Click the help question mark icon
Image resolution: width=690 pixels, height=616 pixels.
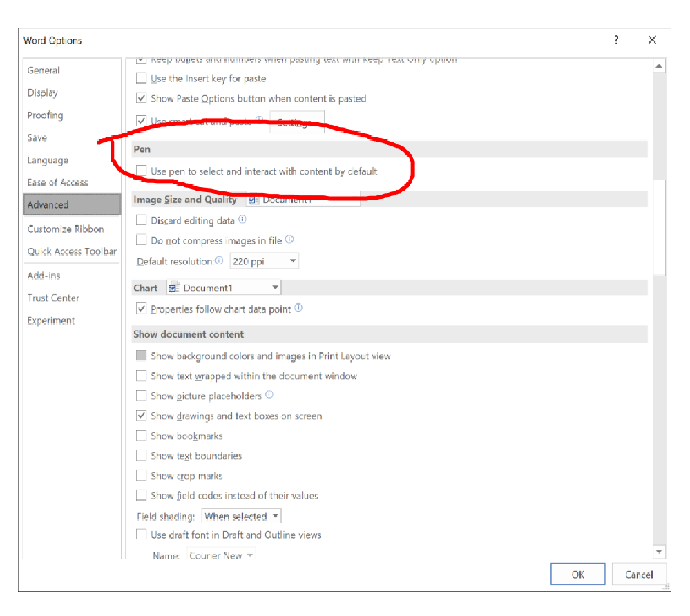coord(616,39)
